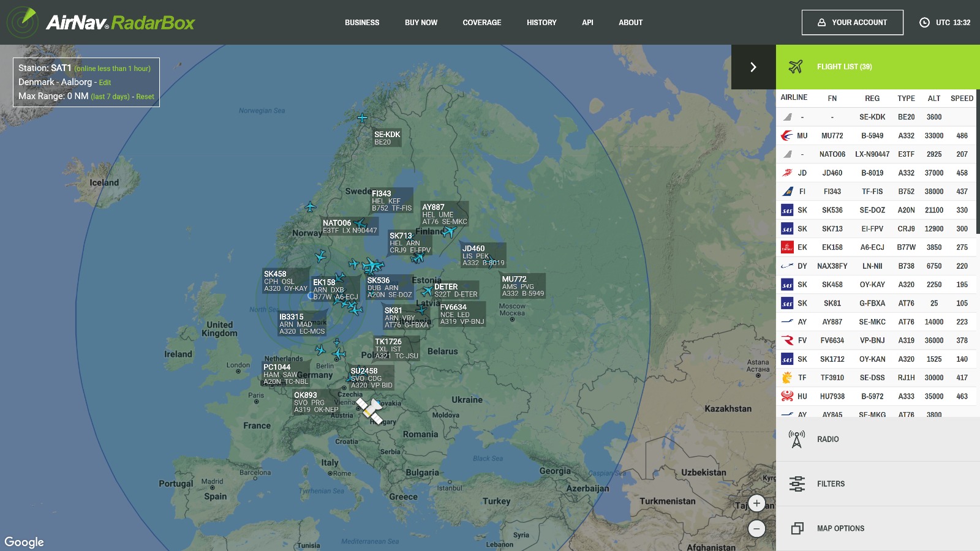The width and height of the screenshot is (980, 551).
Task: Open the HISTORY menu item
Action: tap(541, 23)
